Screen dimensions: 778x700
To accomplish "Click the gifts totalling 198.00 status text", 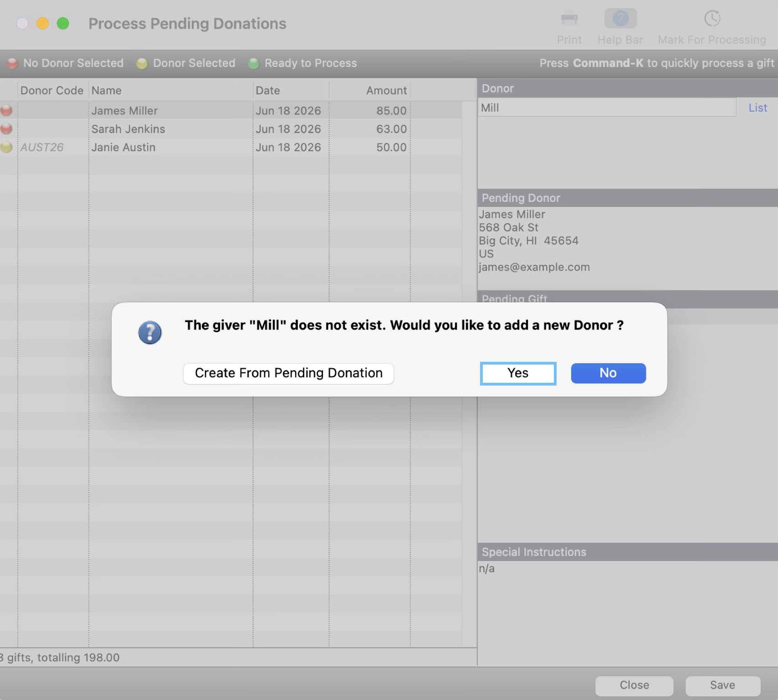I will coord(60,658).
